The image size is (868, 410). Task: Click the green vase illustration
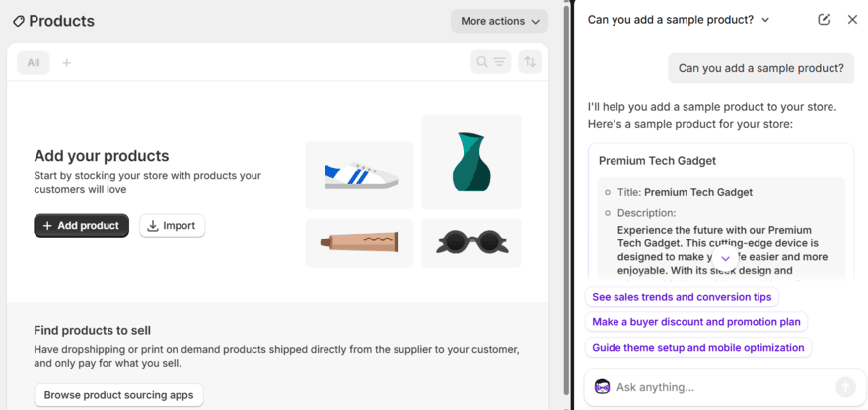click(471, 162)
